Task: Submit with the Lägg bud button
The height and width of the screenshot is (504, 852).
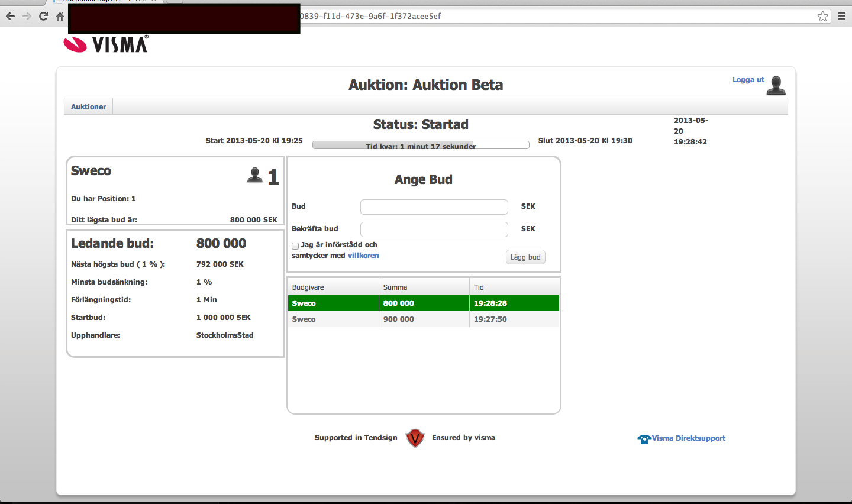Action: [525, 257]
